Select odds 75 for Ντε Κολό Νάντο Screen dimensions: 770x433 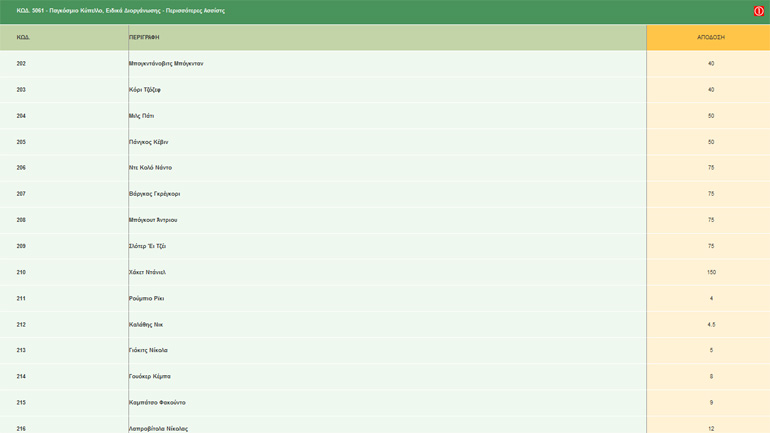point(710,168)
